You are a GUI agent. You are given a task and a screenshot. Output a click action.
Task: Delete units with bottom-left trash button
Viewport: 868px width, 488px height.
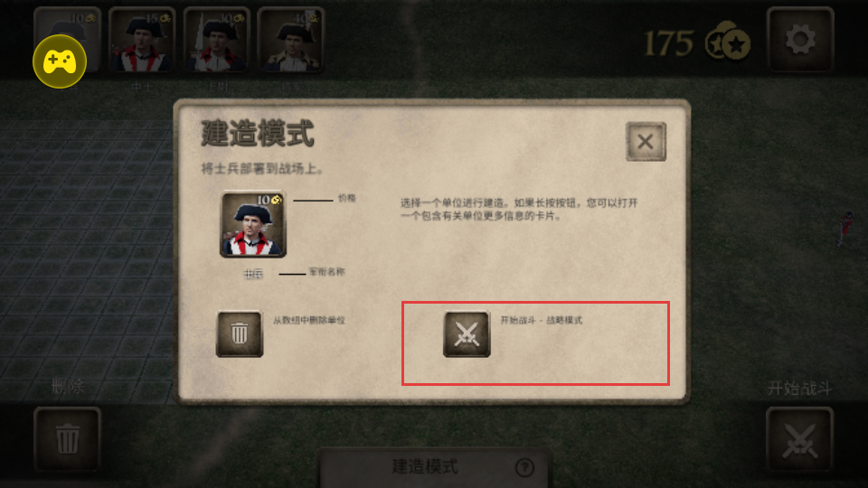click(x=67, y=439)
